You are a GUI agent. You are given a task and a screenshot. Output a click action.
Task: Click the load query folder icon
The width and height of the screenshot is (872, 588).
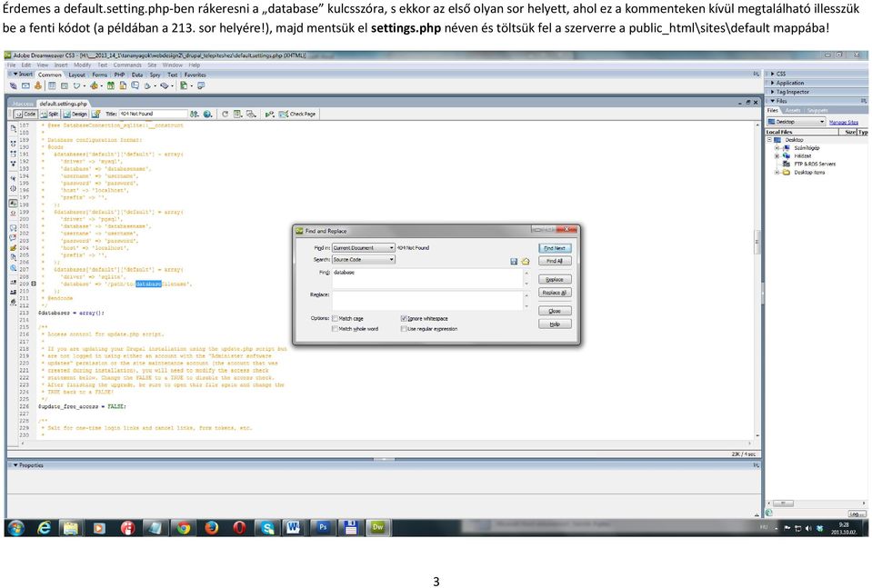[x=526, y=261]
